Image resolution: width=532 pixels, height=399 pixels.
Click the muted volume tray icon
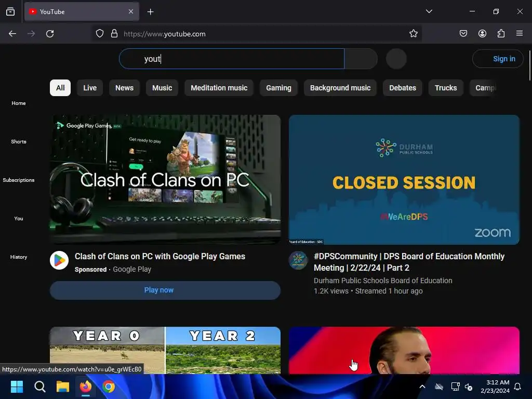[x=469, y=387]
